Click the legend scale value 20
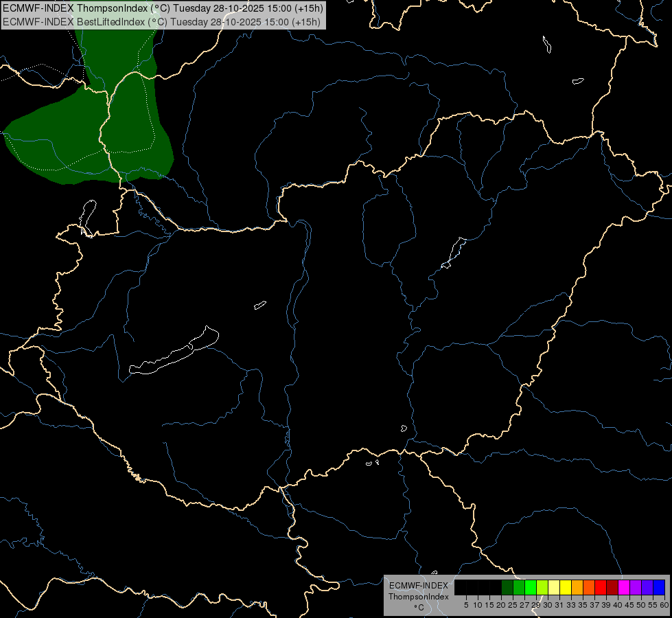This screenshot has width=672, height=618. click(500, 605)
